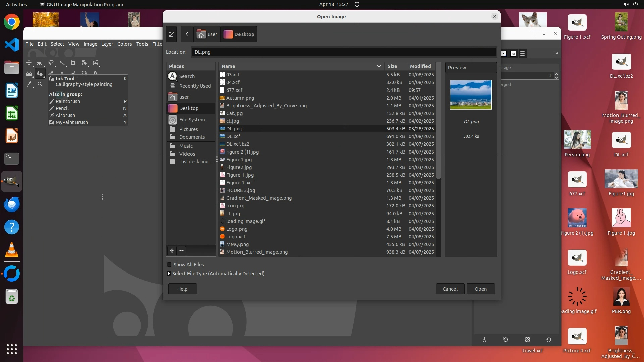This screenshot has width=644, height=362.
Task: Select the Fuzzy Select wand tool
Action: click(62, 63)
